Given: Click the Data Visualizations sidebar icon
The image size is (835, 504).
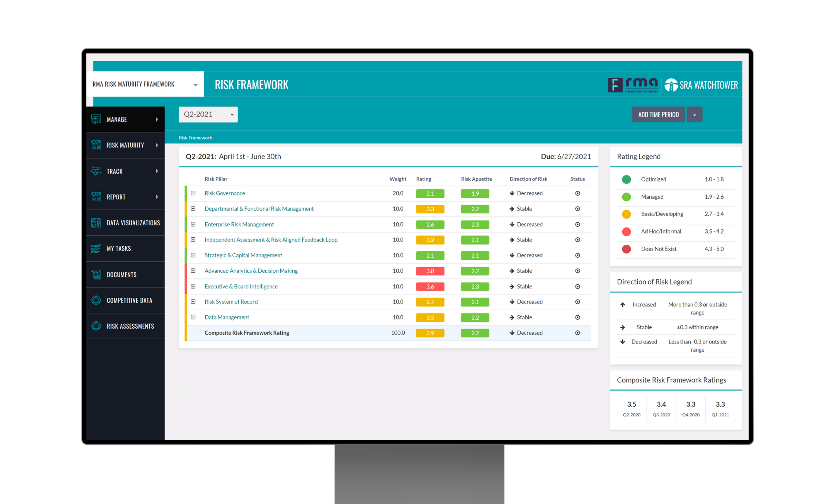Looking at the screenshot, I should (x=96, y=223).
